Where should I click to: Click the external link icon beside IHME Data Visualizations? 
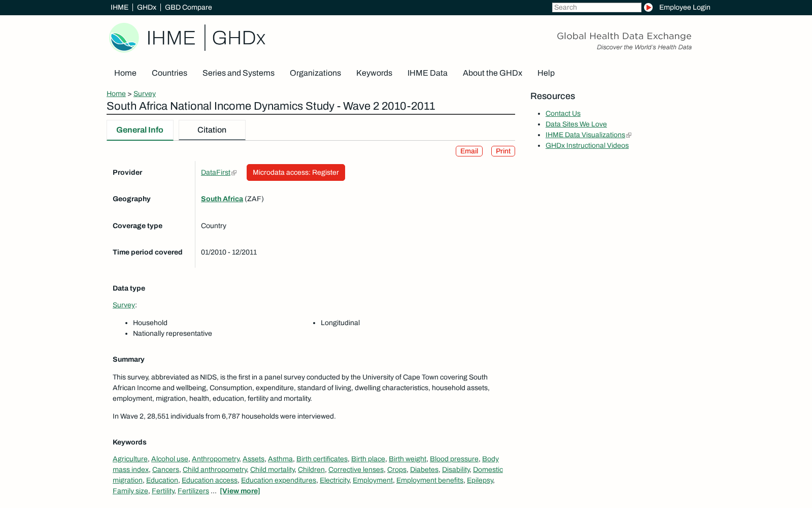629,135
